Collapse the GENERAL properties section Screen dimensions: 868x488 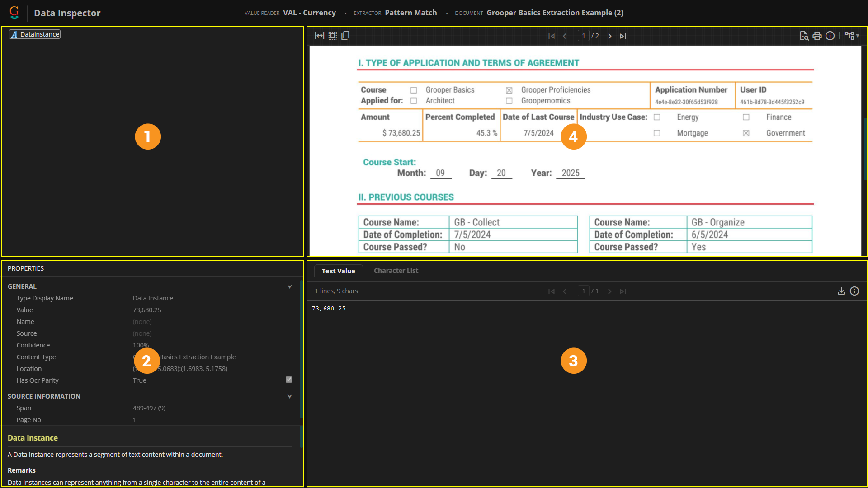point(289,286)
